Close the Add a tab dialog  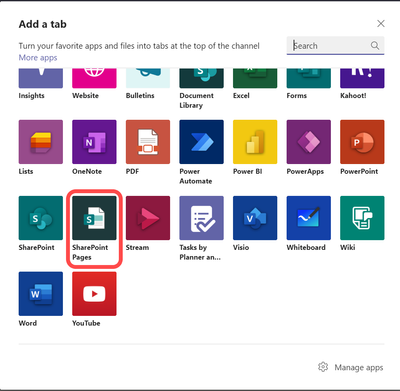coord(381,23)
